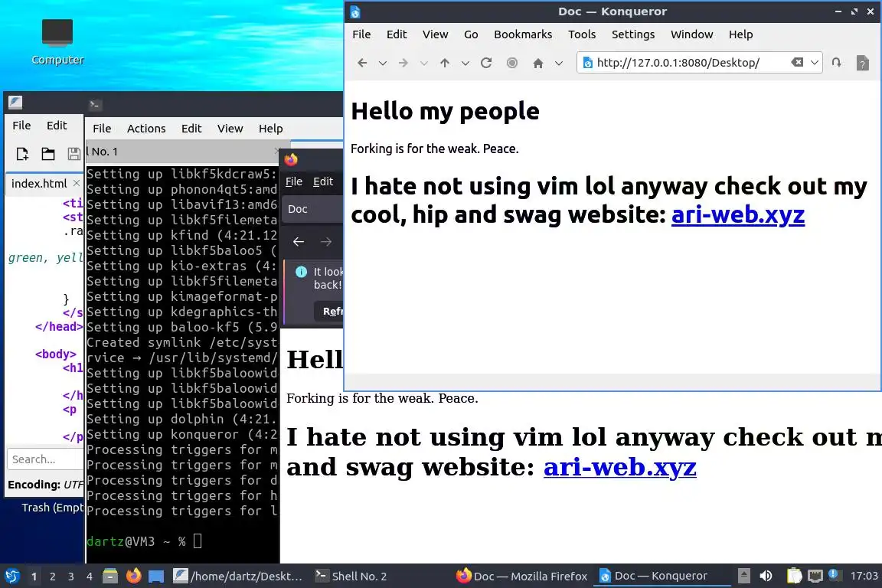Open the terminal View menu
Screen dimensions: 882x588
coord(230,129)
